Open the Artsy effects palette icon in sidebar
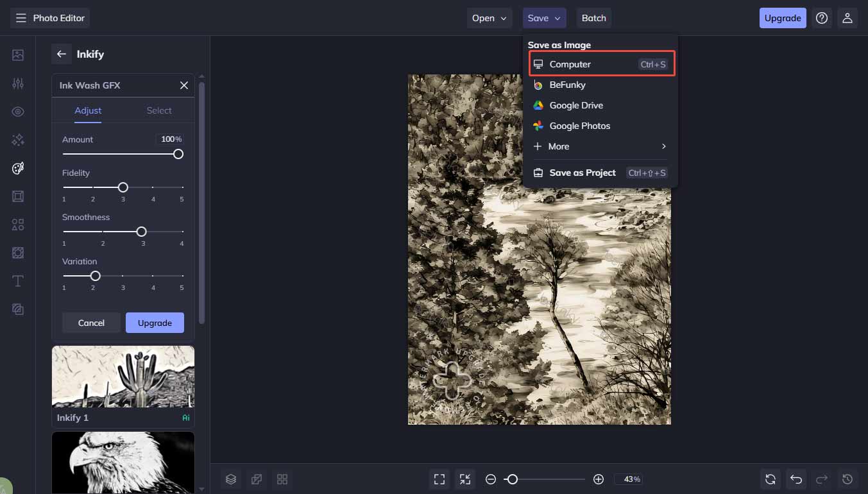Viewport: 868px width, 494px height. coord(18,168)
